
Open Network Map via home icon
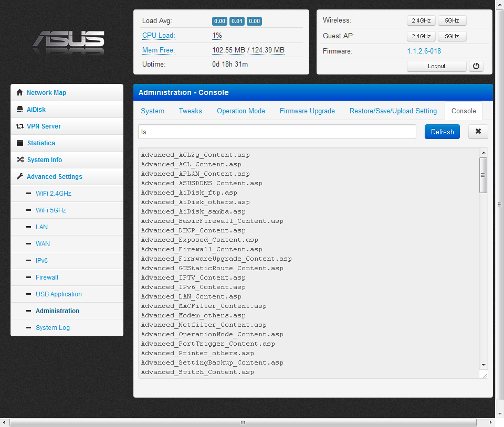(x=20, y=93)
